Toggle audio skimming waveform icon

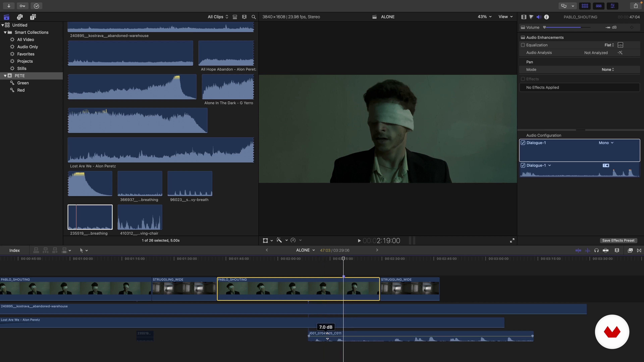click(x=587, y=250)
